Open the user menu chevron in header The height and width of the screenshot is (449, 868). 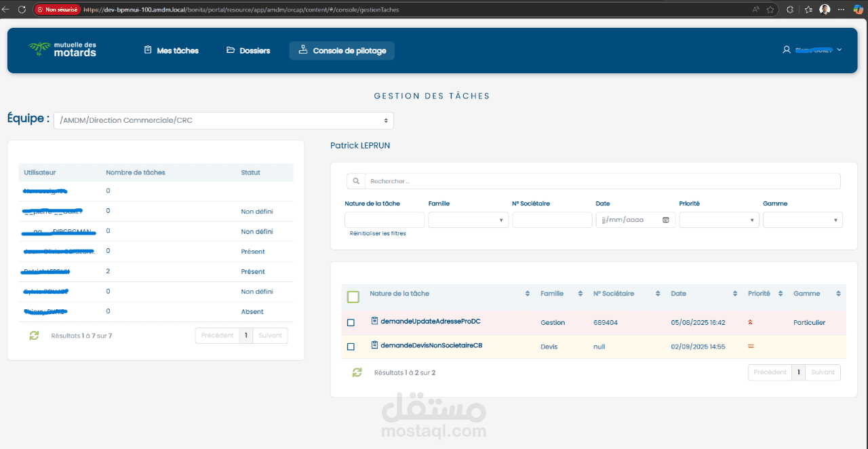[x=839, y=50]
